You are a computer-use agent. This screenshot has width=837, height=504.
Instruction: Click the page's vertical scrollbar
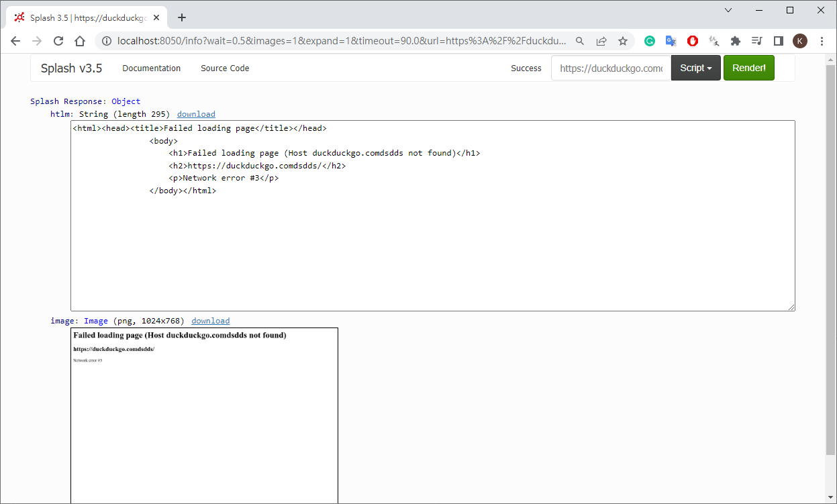click(x=831, y=268)
